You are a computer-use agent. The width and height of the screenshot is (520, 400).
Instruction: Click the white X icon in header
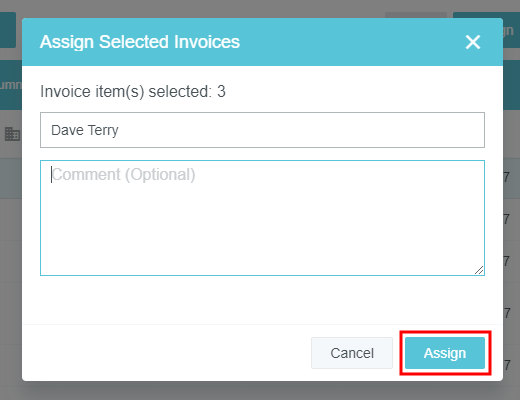(473, 42)
